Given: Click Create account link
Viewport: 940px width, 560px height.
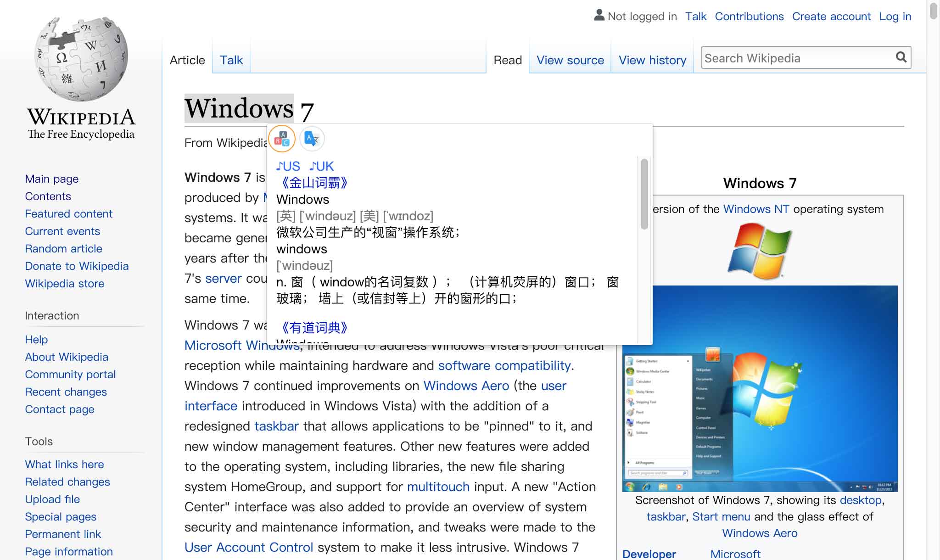Looking at the screenshot, I should [x=831, y=17].
